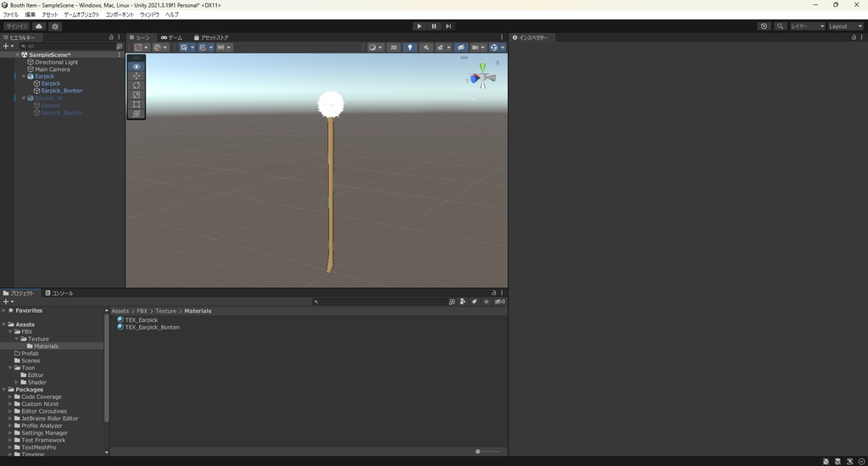
Task: Click the hierarchy search scope icon
Action: point(119,47)
